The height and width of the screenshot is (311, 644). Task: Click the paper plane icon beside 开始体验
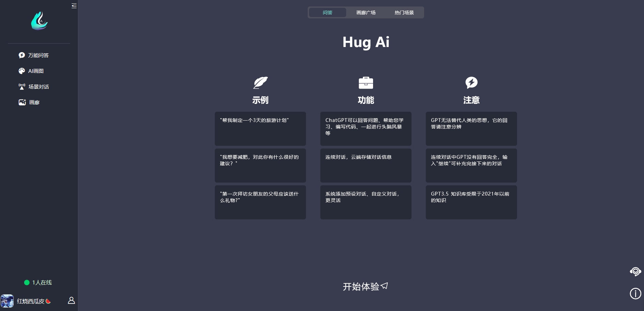pos(384,286)
